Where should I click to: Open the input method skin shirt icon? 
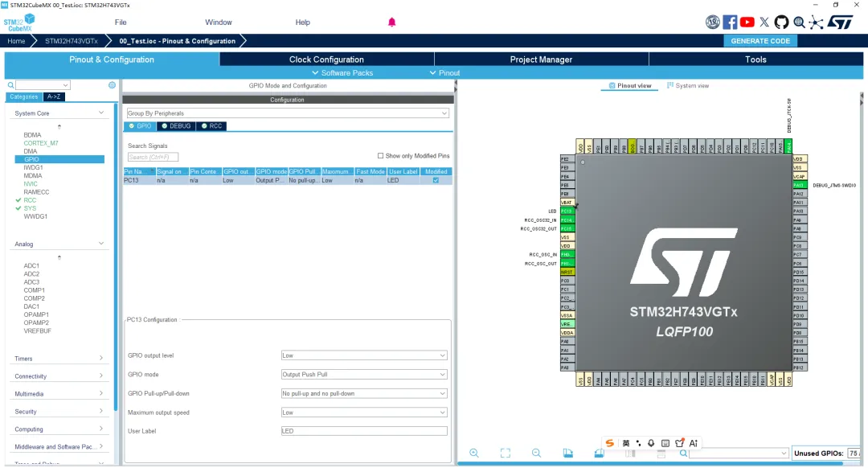pyautogui.click(x=679, y=443)
